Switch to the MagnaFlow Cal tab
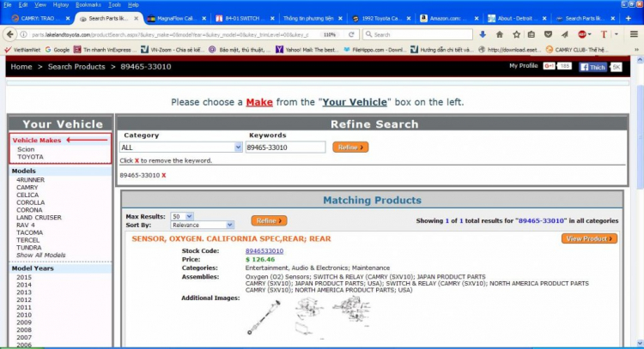This screenshot has height=349, width=644. coord(177,19)
